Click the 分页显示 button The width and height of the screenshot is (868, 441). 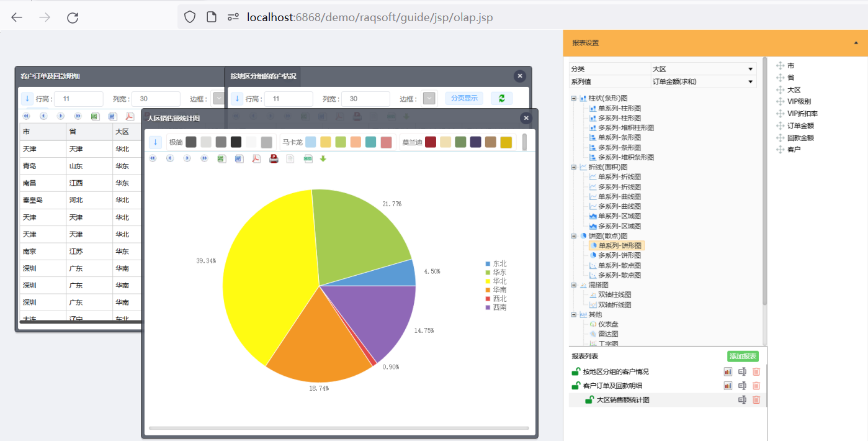[463, 98]
